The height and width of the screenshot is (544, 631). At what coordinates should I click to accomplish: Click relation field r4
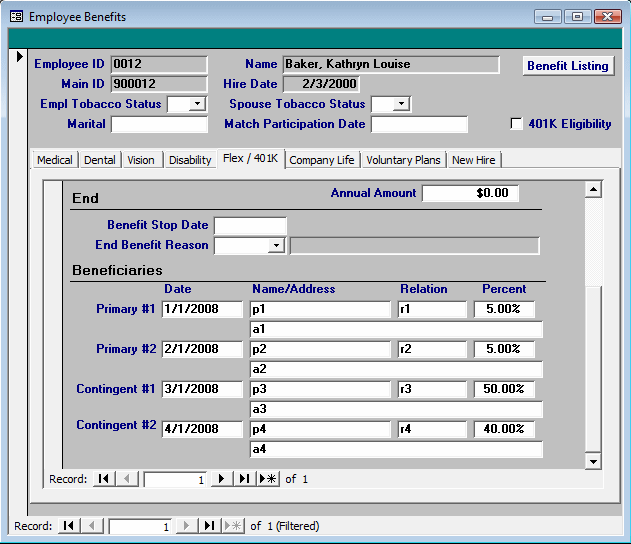432,429
